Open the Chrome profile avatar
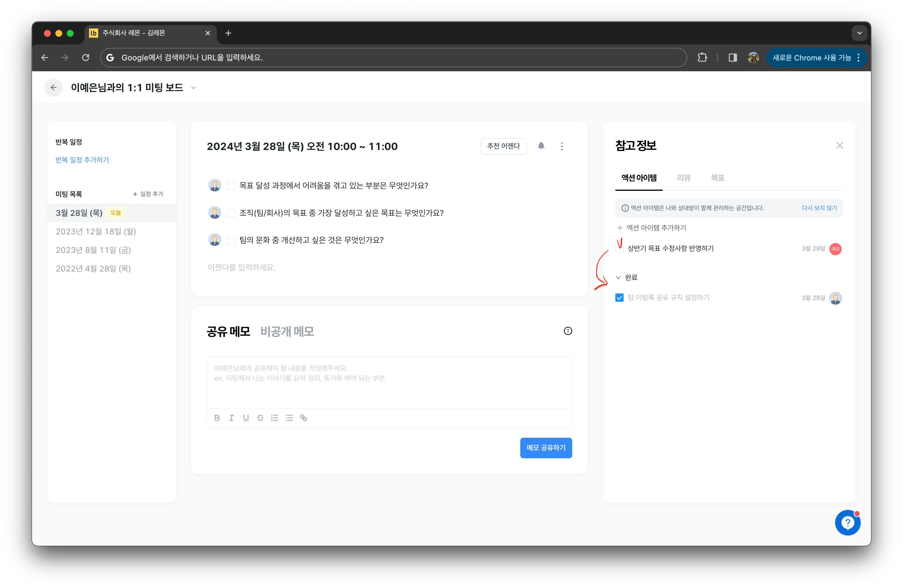This screenshot has height=588, width=903. pyautogui.click(x=753, y=58)
